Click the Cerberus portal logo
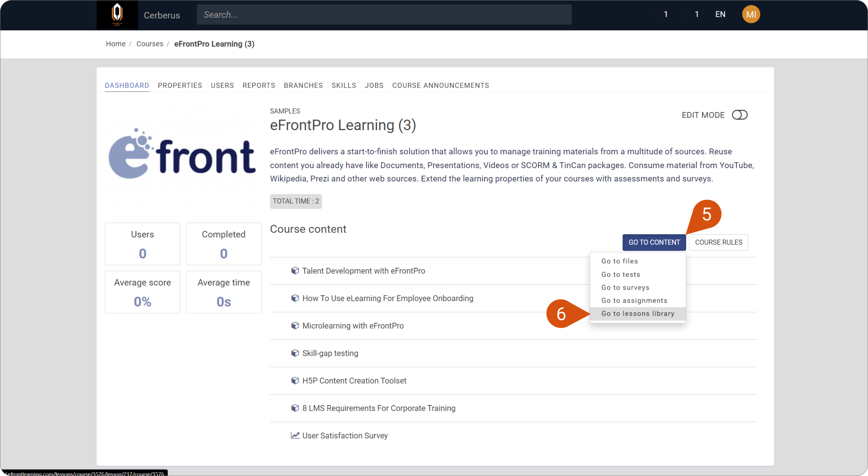868x476 pixels. (x=117, y=14)
